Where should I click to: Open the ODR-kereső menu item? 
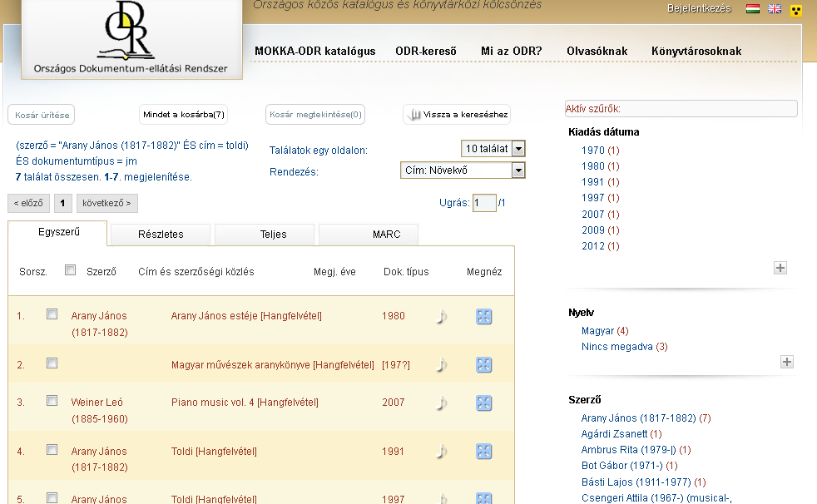pos(426,51)
